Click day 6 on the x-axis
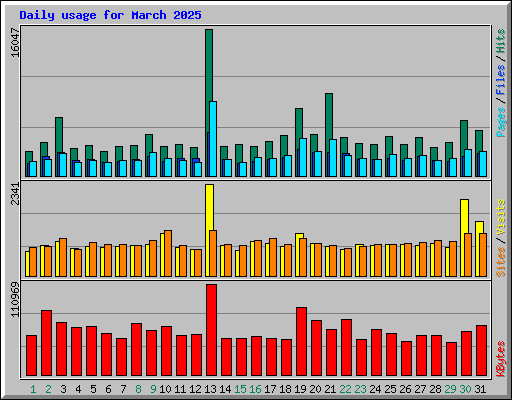This screenshot has height=400, width=512. coord(108,389)
